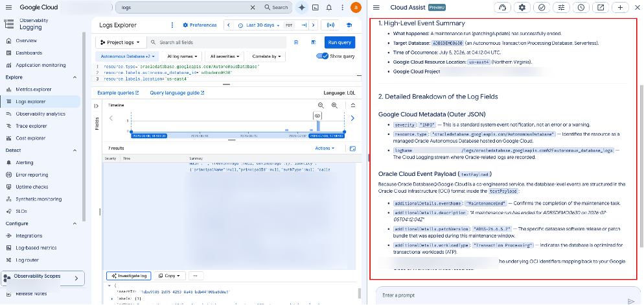Change the PDT time zone chip
The image size is (644, 305).
tap(290, 25)
